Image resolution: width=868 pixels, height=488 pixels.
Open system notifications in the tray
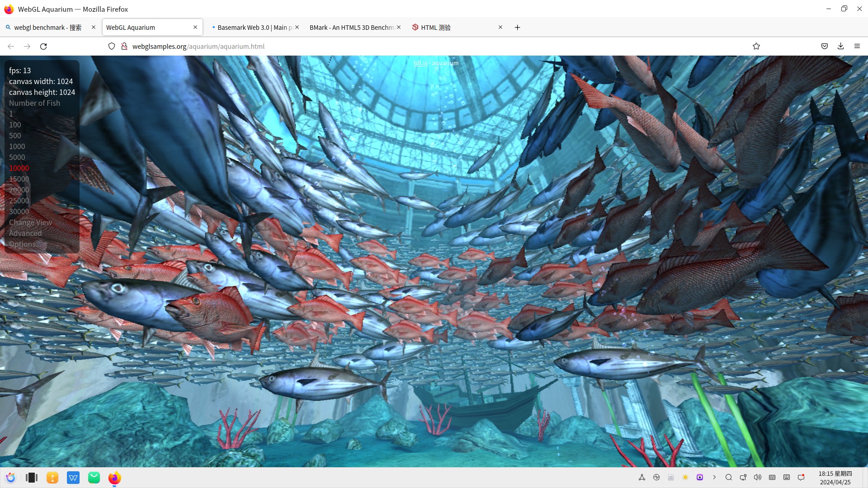click(801, 478)
